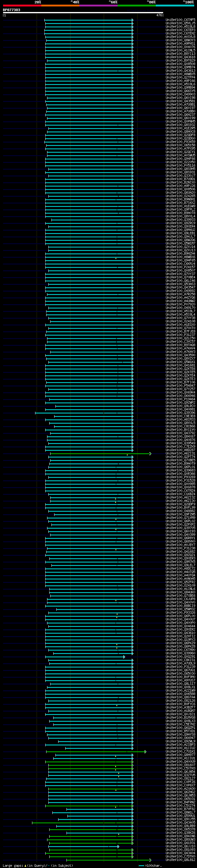Select hit label UniRef100_P93269
The height and width of the screenshot is (868, 197).
tap(180, 477)
